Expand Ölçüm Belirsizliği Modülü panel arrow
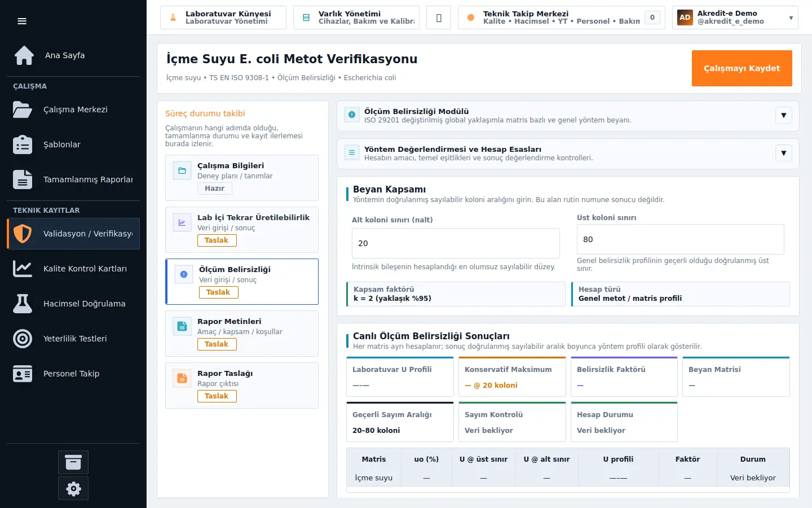The height and width of the screenshot is (508, 812). (x=784, y=115)
